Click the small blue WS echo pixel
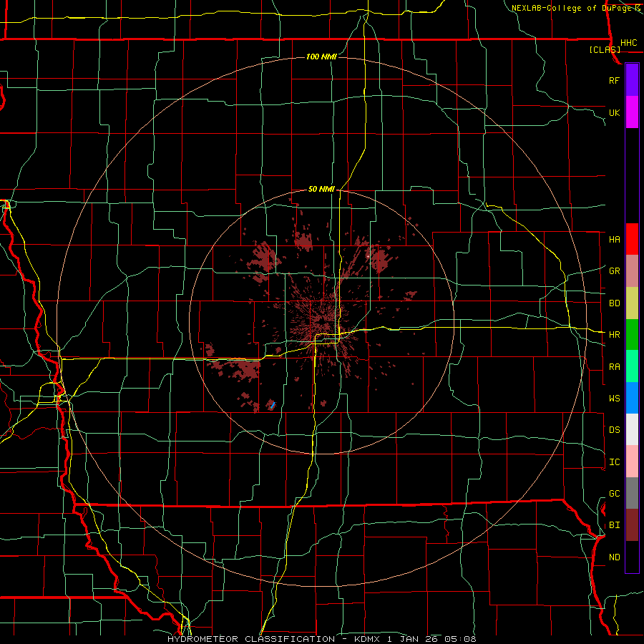 tap(273, 406)
